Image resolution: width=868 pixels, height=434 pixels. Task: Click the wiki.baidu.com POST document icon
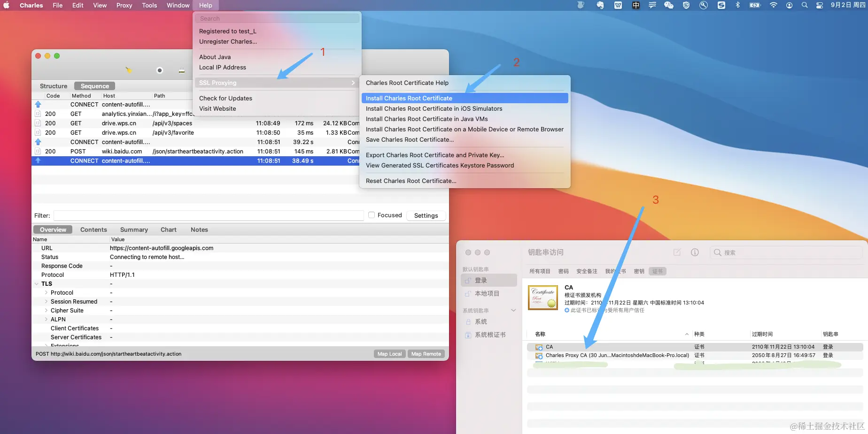tap(38, 152)
